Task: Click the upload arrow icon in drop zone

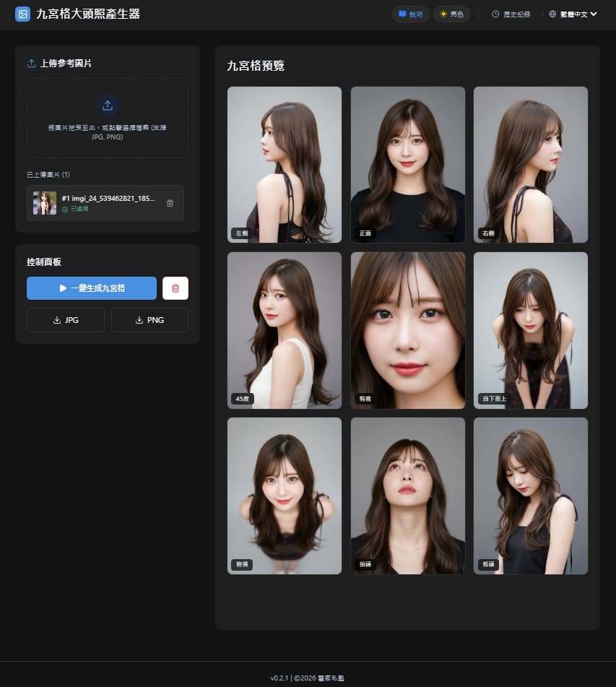Action: point(108,105)
